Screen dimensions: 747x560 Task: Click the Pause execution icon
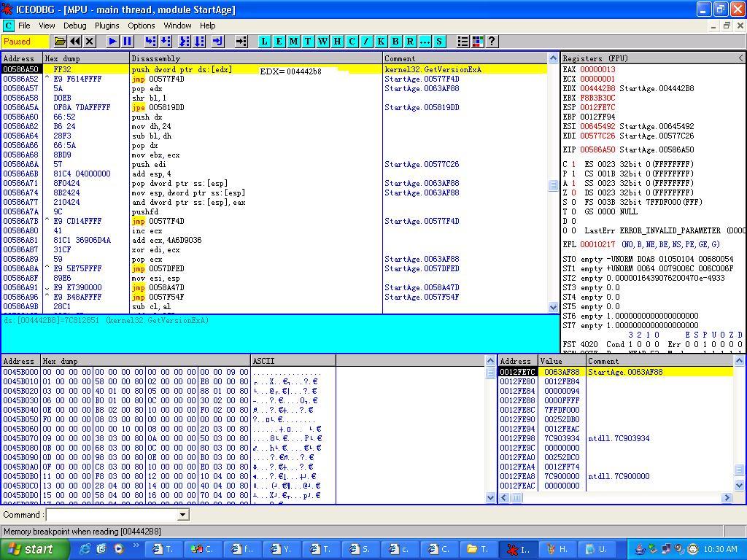tap(127, 42)
